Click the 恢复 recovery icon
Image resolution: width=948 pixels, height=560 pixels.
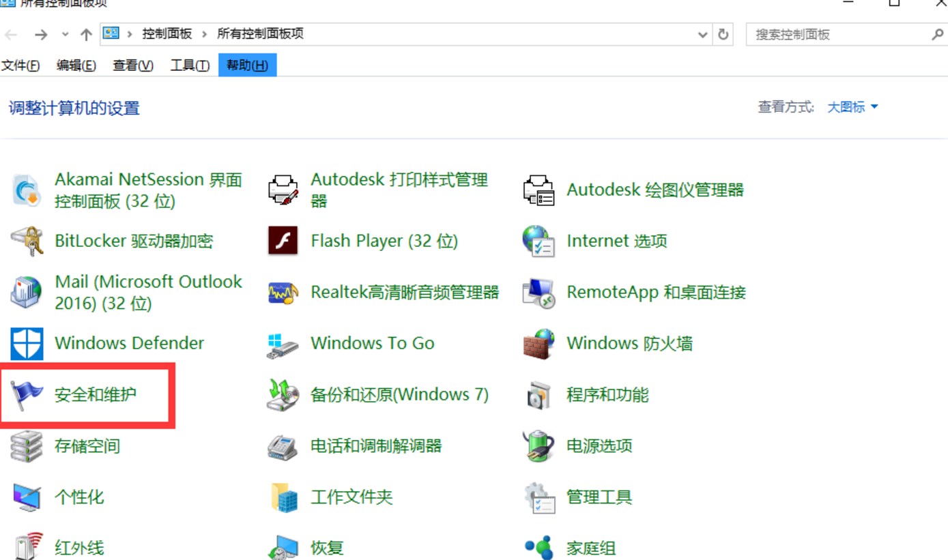283,547
